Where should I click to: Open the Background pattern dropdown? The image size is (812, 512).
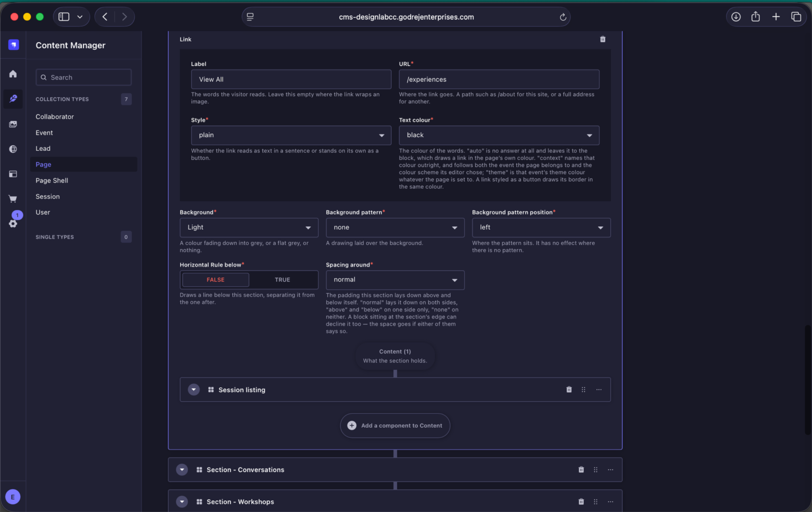[x=395, y=227]
